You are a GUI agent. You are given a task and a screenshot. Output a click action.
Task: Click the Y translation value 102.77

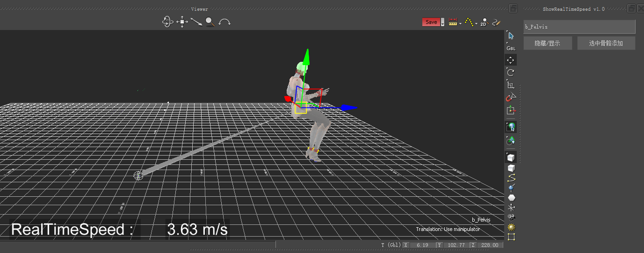click(x=456, y=245)
